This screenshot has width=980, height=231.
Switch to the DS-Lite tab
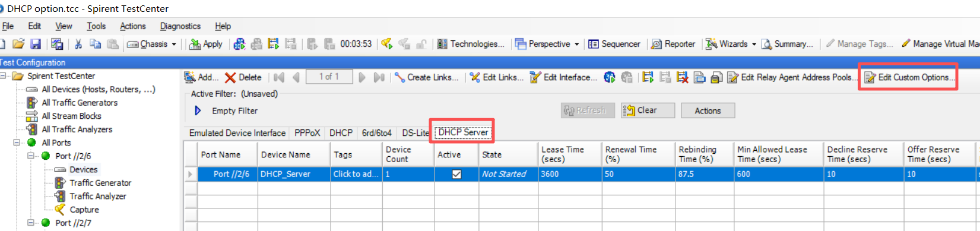(x=415, y=133)
